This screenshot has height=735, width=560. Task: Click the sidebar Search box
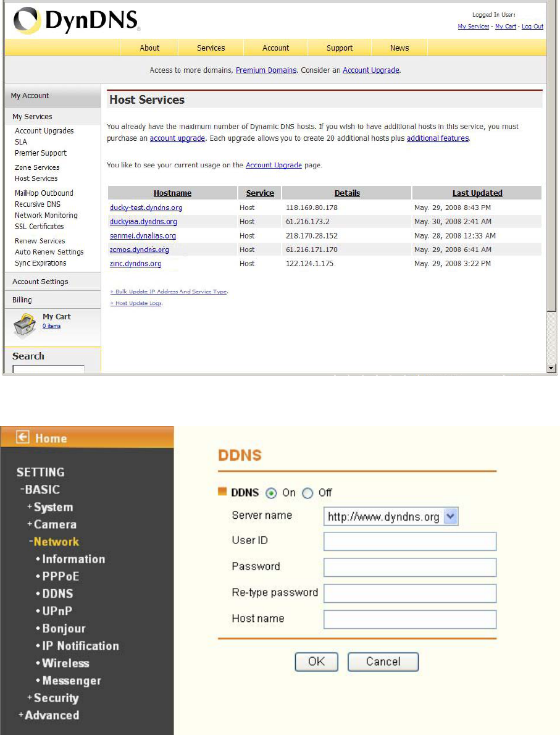click(x=48, y=369)
